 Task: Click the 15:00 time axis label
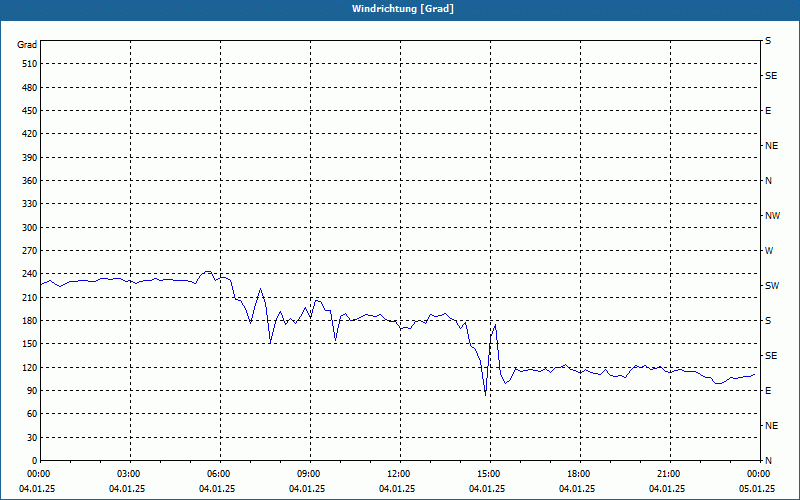click(x=490, y=473)
